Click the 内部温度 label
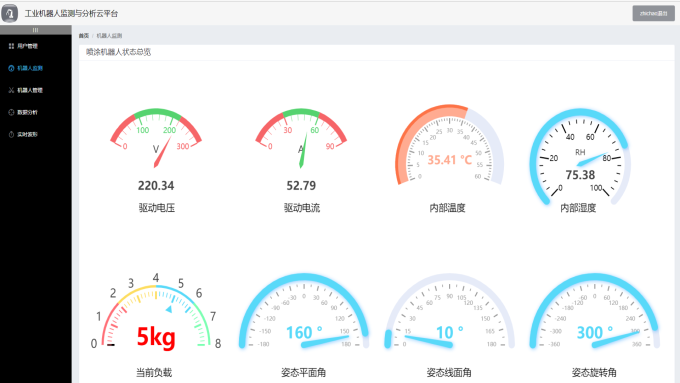 pyautogui.click(x=448, y=208)
